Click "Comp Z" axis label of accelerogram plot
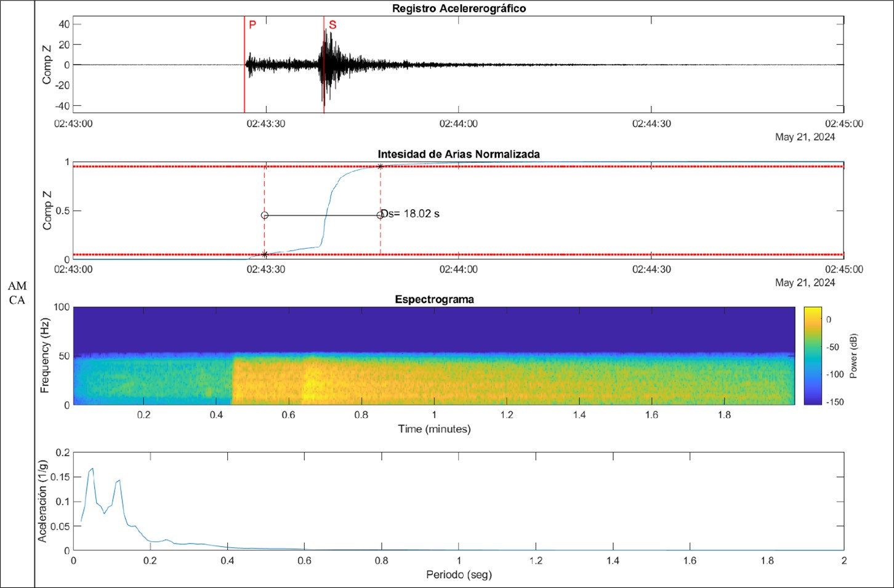The image size is (894, 588). point(47,65)
